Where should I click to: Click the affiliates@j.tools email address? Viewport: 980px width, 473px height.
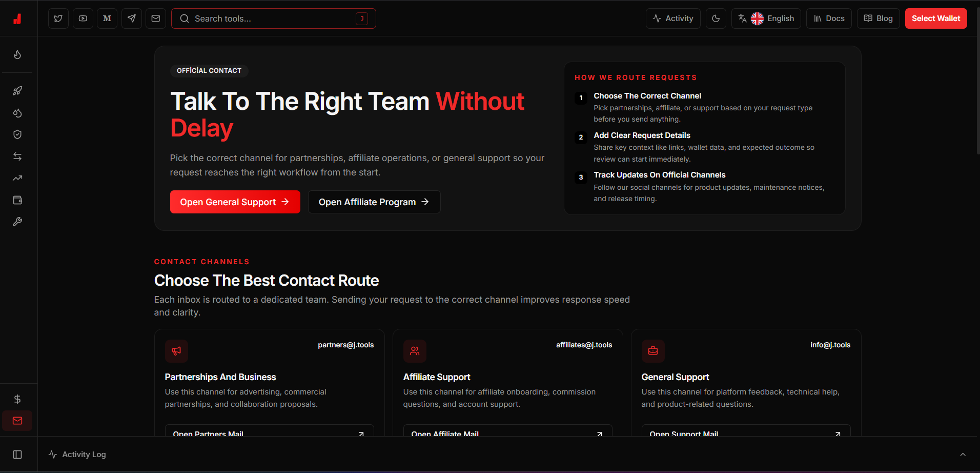[584, 345]
